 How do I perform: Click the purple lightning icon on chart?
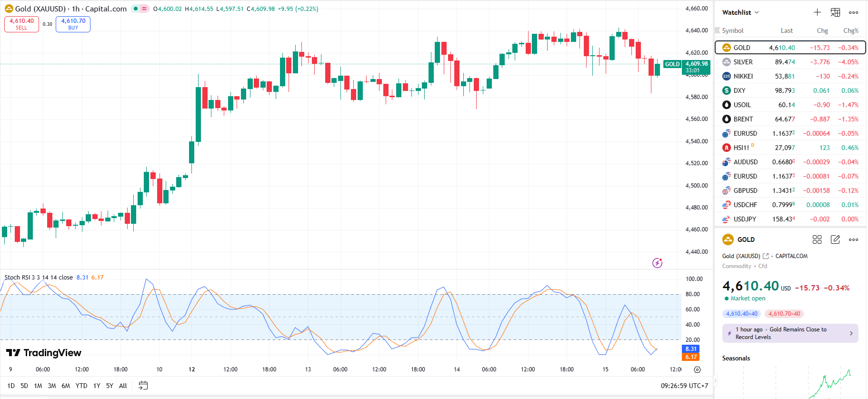pos(657,263)
